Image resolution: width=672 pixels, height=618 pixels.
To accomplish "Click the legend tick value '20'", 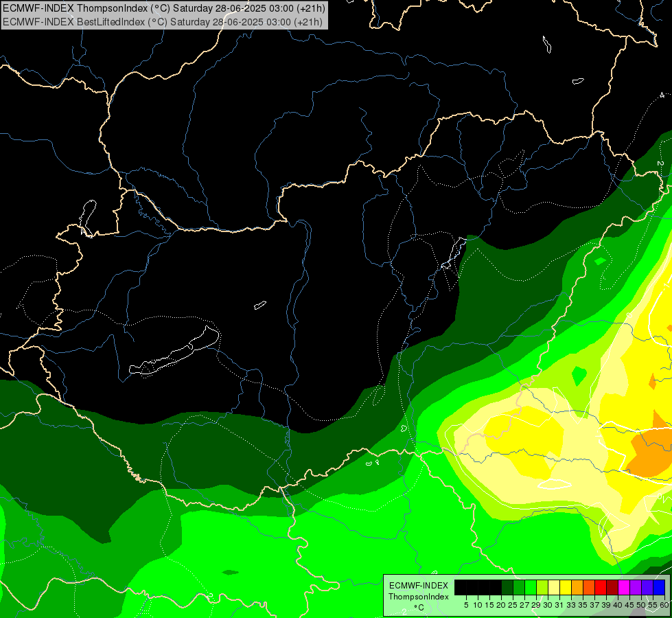I will [501, 605].
